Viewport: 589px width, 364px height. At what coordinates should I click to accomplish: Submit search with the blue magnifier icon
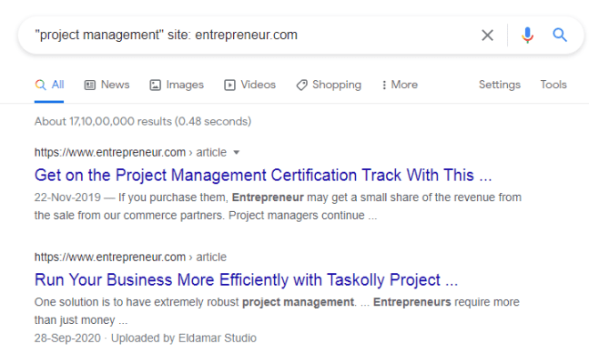(559, 35)
